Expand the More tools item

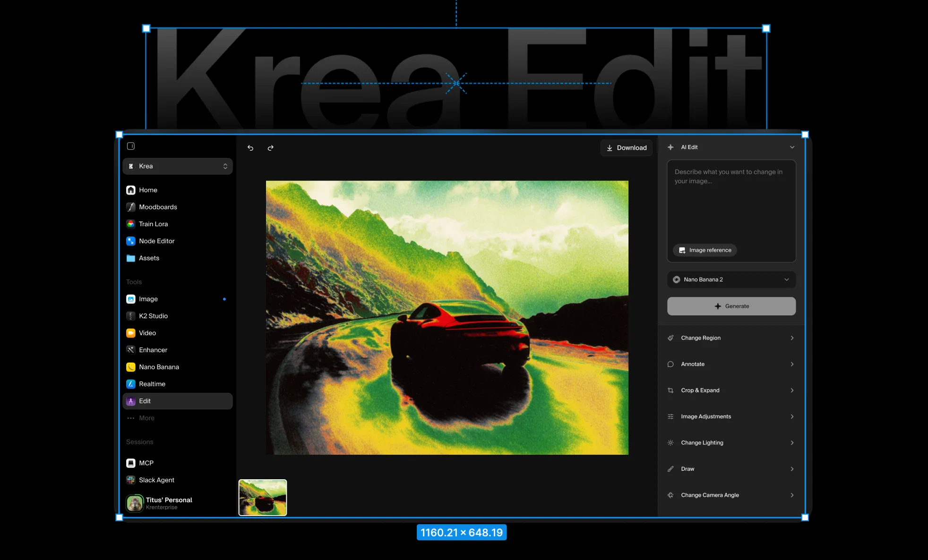tap(178, 418)
